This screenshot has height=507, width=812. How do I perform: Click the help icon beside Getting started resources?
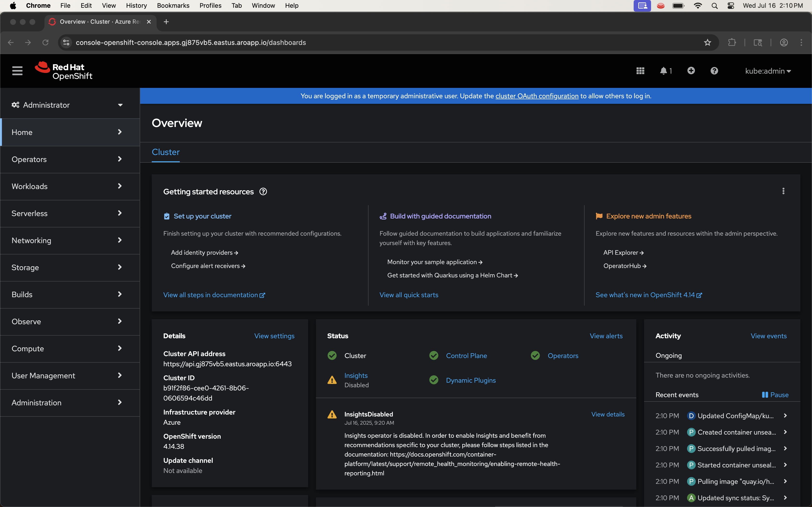point(263,191)
